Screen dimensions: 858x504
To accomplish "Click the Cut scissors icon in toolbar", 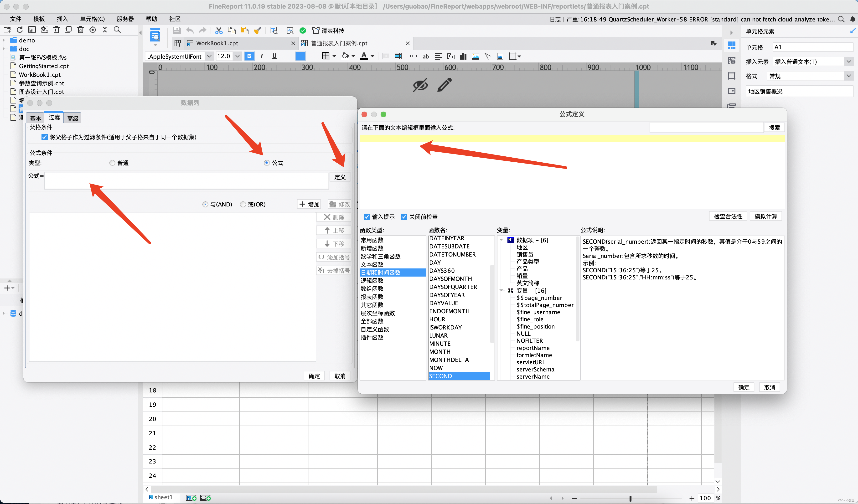I will click(x=219, y=31).
